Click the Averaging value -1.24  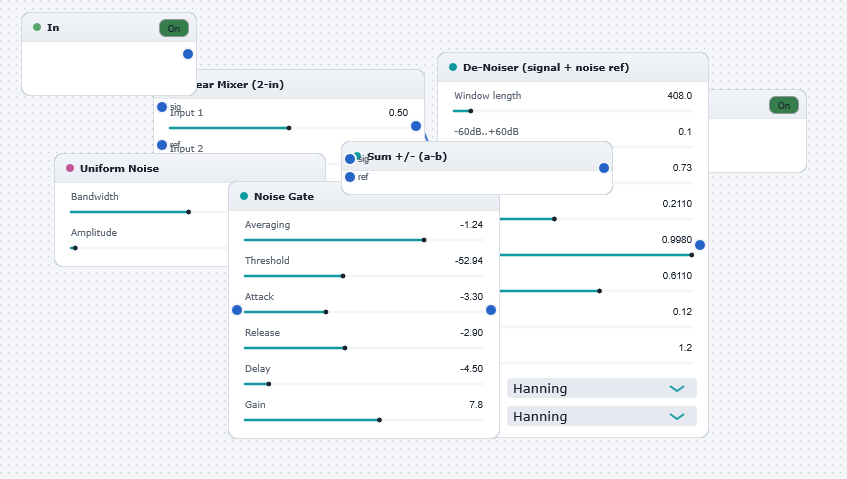[x=471, y=225]
